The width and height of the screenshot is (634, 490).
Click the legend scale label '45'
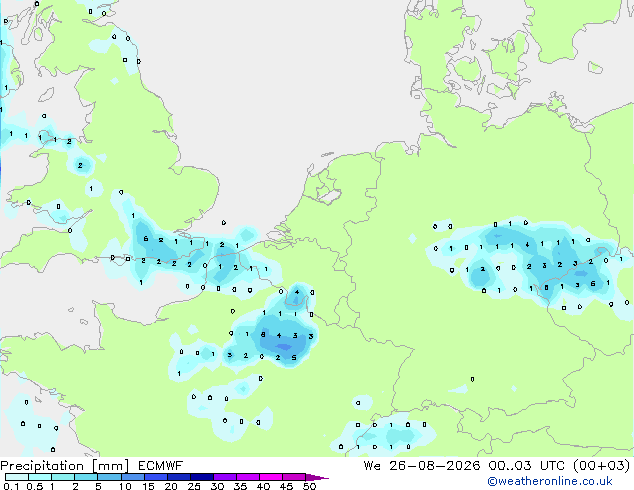(286, 486)
